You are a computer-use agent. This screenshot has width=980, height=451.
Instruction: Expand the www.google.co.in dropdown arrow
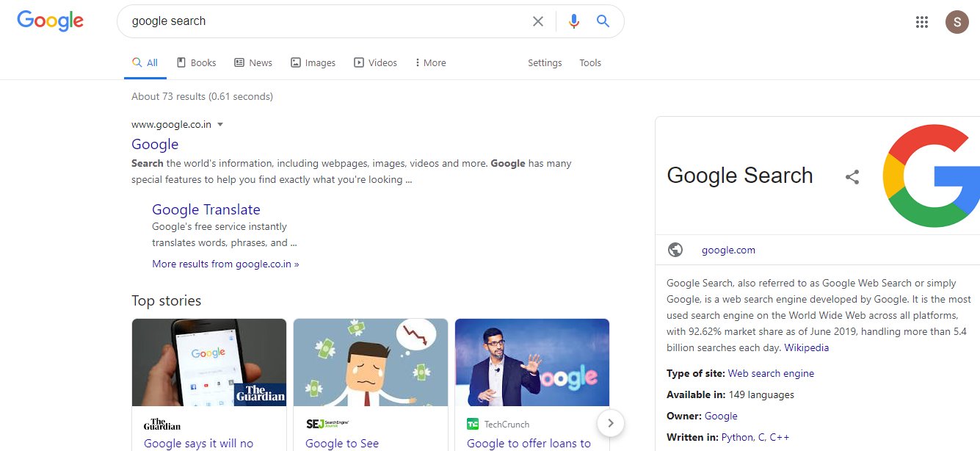point(220,125)
